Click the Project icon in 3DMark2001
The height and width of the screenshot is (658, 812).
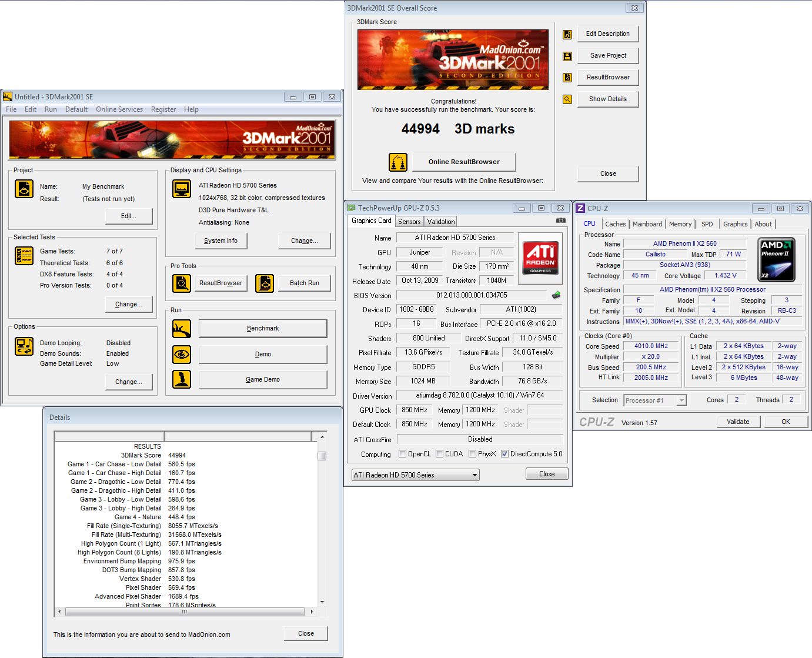tap(24, 189)
